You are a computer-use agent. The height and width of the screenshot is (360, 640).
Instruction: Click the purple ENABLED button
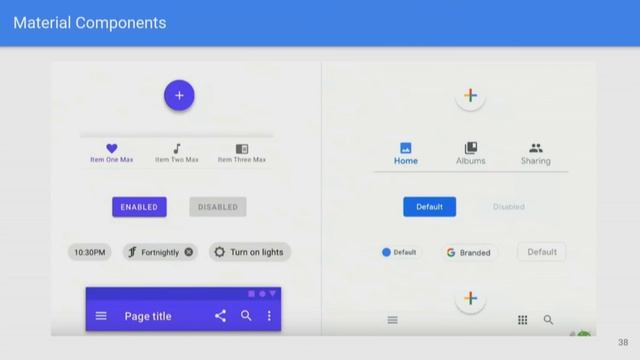139,207
